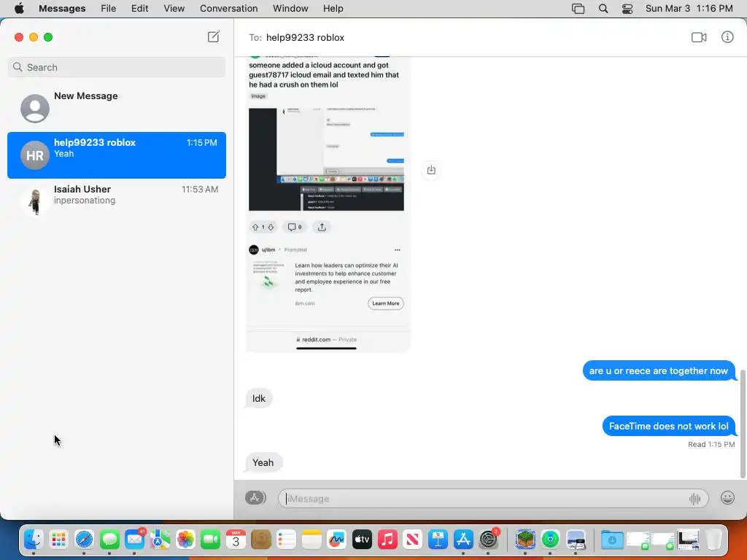Click the 'are u or reece are together now' bubble
Image resolution: width=747 pixels, height=560 pixels.
[x=659, y=371]
